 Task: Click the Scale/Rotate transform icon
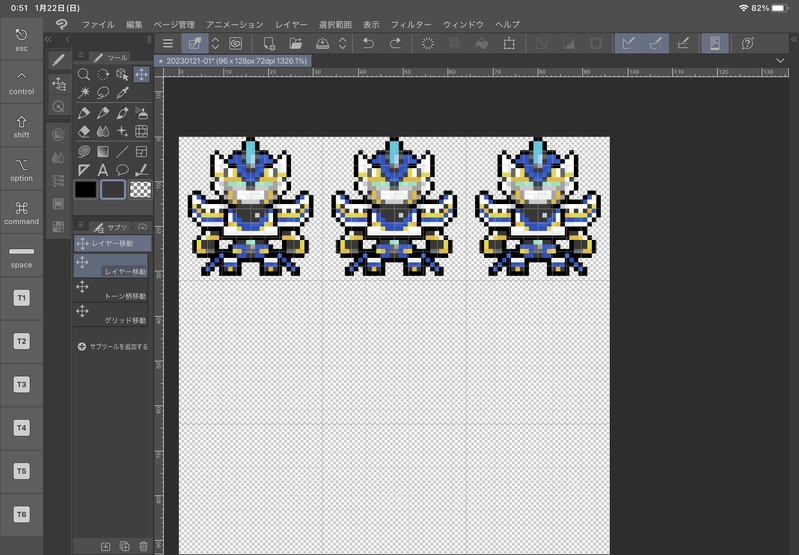click(509, 44)
